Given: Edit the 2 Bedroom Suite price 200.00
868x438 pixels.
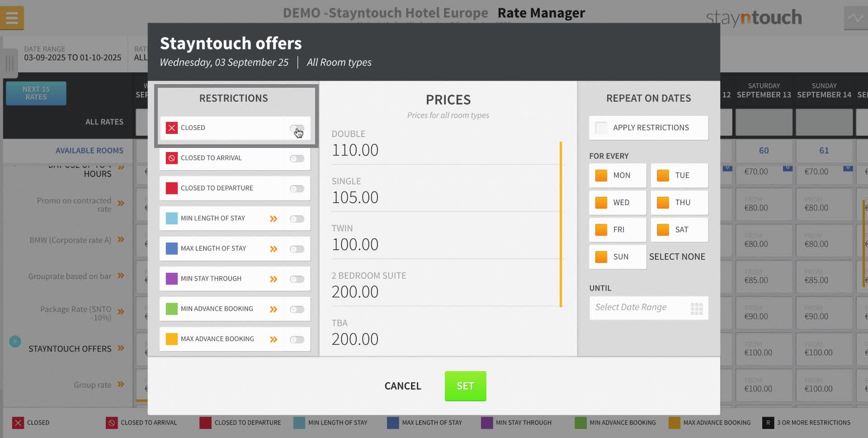Looking at the screenshot, I should pyautogui.click(x=355, y=292).
